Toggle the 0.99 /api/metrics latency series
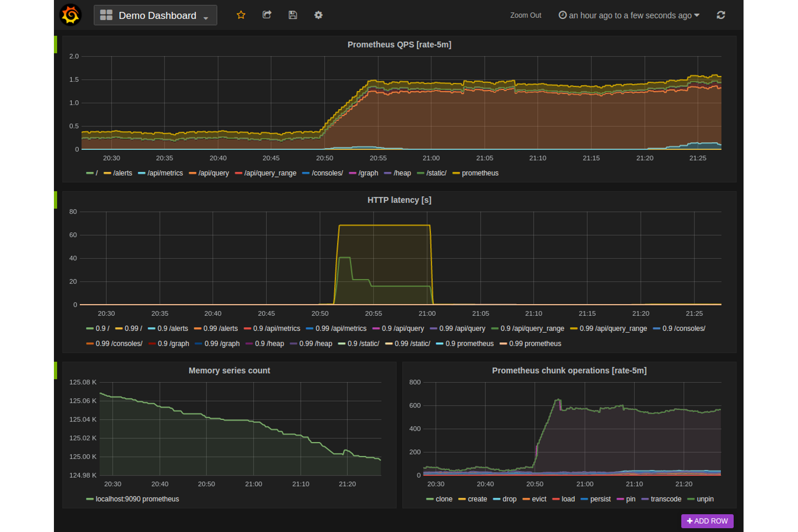Screen dimensions: 798x532 point(341,328)
